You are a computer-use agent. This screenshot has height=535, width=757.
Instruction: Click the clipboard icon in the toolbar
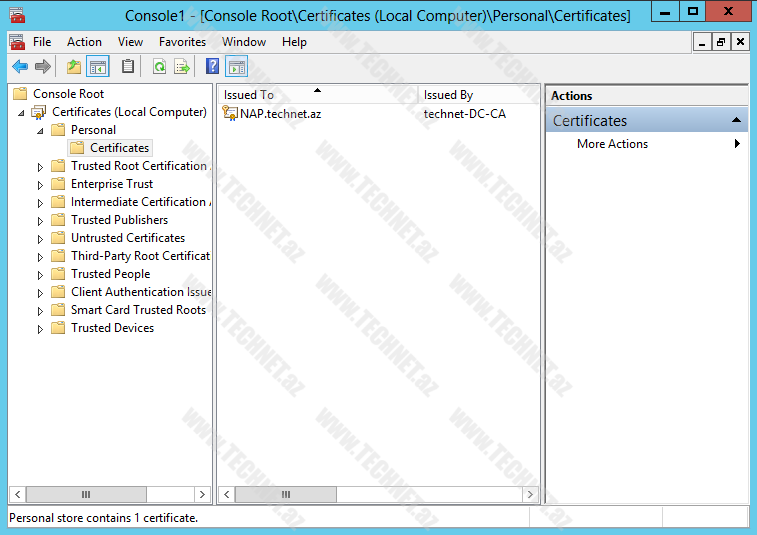point(128,67)
